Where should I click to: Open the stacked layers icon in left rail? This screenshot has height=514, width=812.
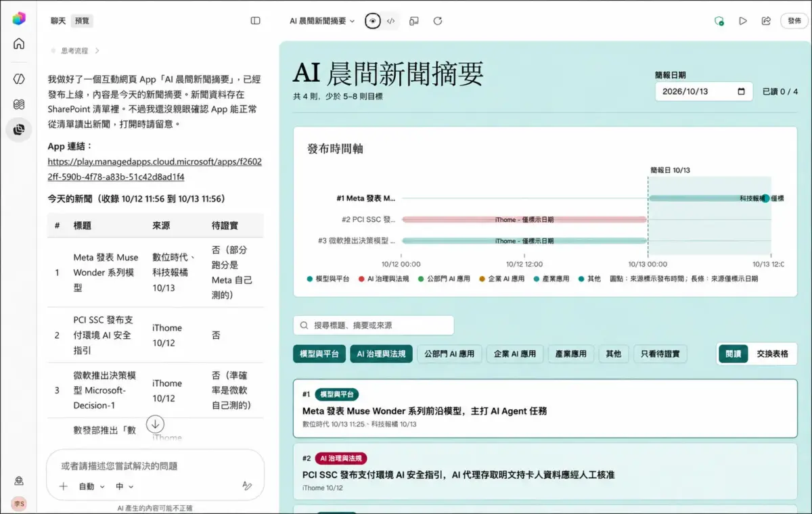pos(19,104)
